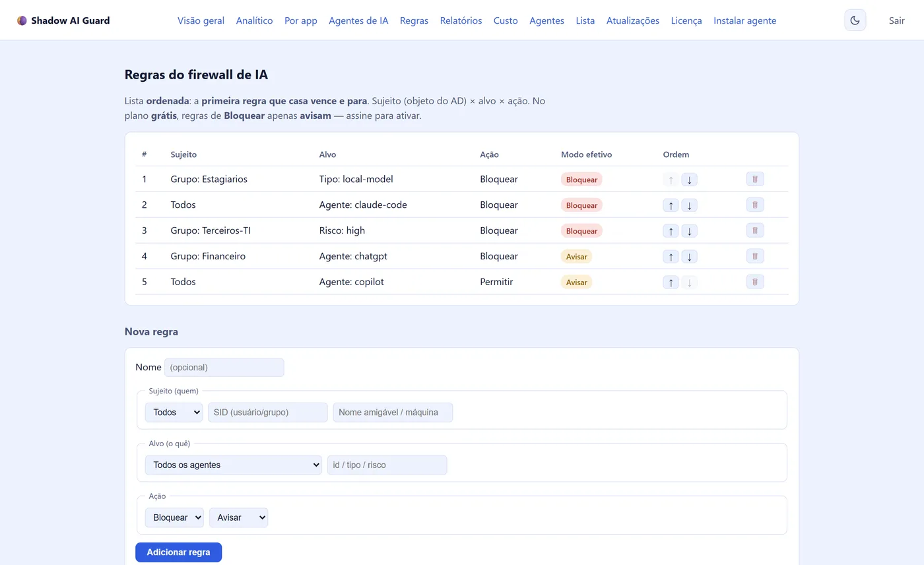Click the Avisar badge in rule 4
This screenshot has height=565, width=924.
pos(577,257)
